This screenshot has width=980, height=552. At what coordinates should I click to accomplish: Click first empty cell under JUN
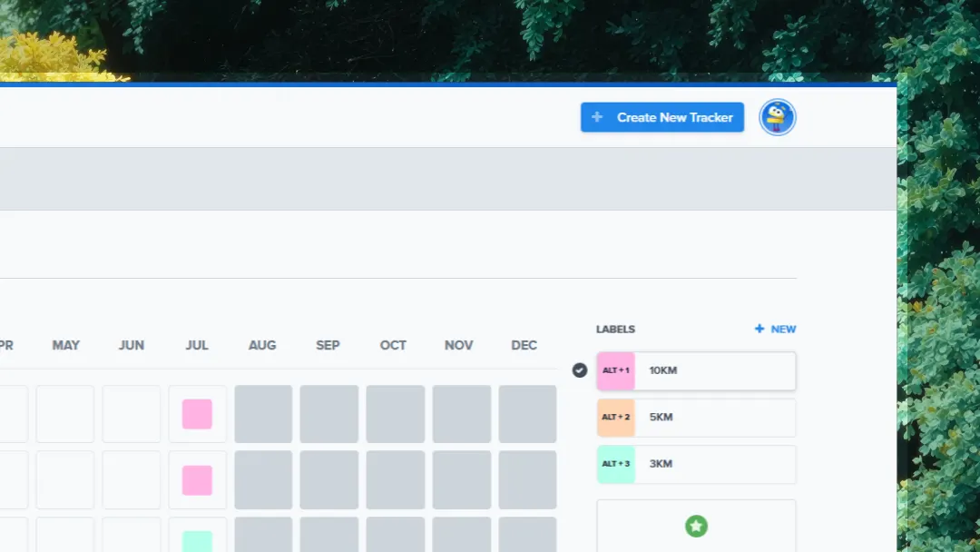coord(132,414)
